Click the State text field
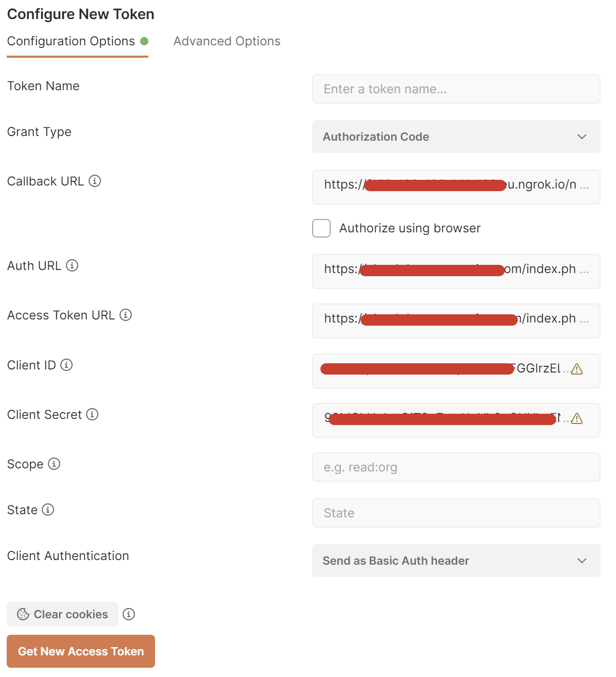The image size is (616, 677). pos(456,513)
